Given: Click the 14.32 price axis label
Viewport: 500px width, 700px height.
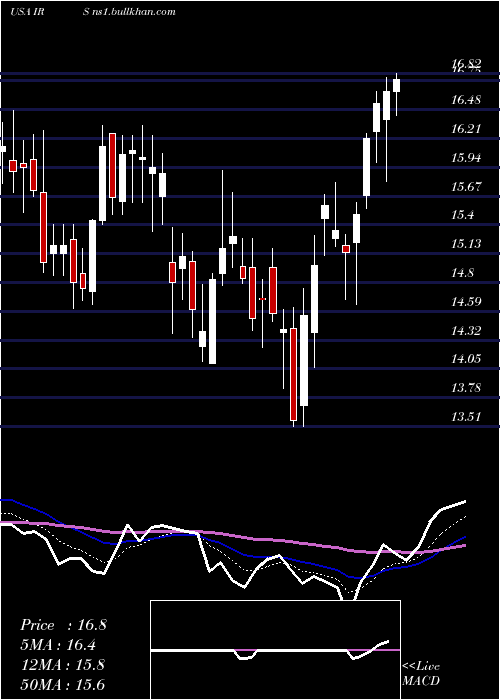Looking at the screenshot, I should pyautogui.click(x=466, y=330).
